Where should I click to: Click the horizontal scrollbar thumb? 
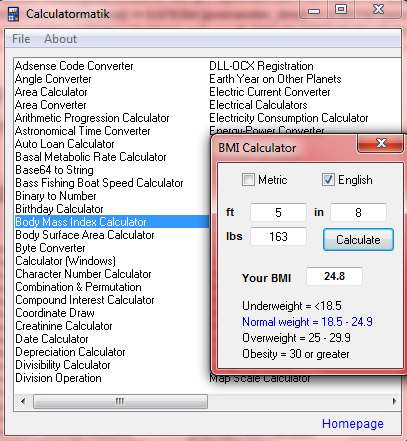click(120, 401)
